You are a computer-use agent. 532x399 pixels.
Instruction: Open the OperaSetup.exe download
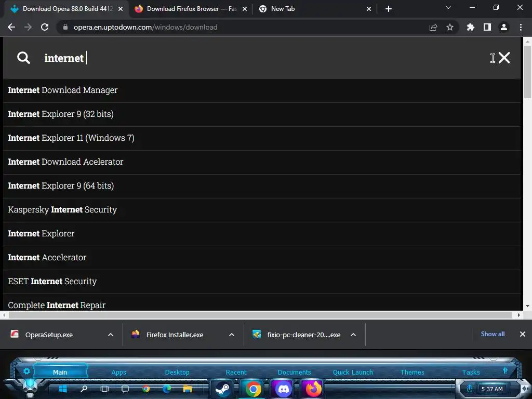coord(49,335)
